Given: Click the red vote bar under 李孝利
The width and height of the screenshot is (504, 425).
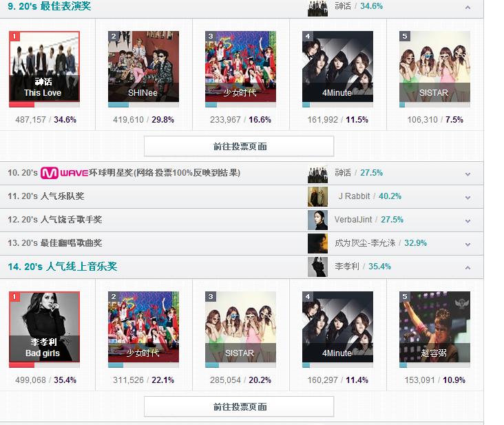Looking at the screenshot, I should coord(21,365).
